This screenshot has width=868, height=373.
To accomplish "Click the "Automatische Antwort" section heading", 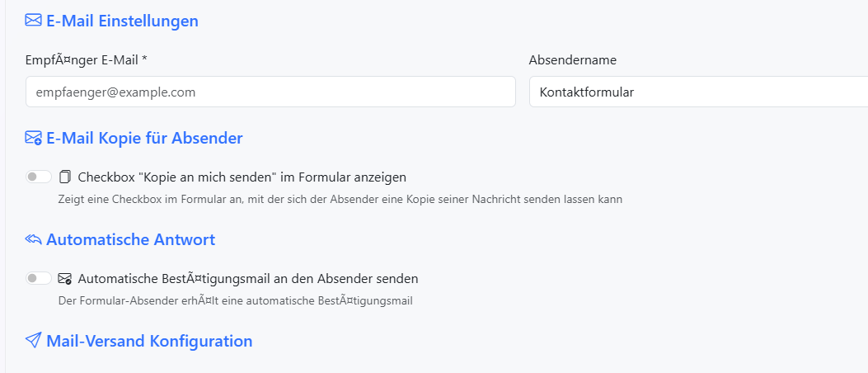I will click(x=130, y=239).
